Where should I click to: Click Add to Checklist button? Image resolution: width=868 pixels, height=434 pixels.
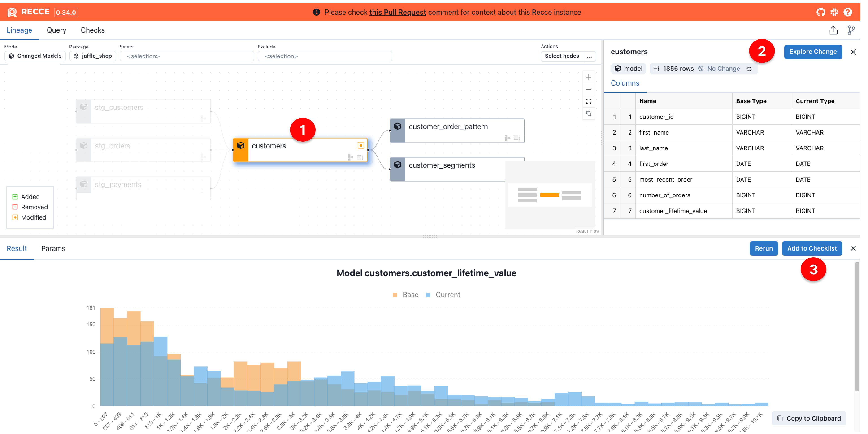click(812, 248)
